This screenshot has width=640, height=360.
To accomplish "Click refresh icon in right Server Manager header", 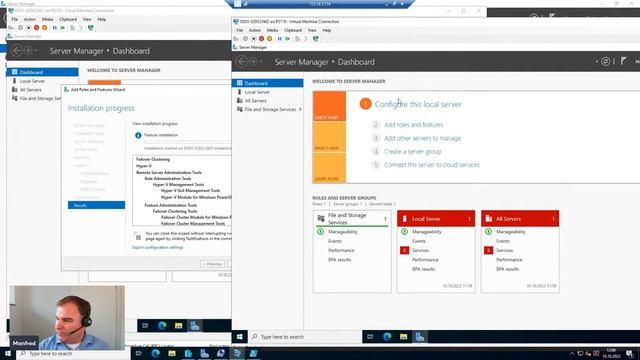I will click(606, 62).
